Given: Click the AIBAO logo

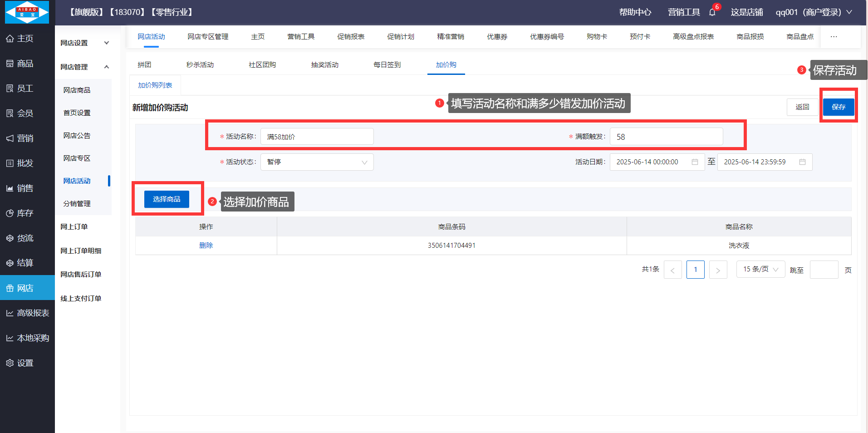Looking at the screenshot, I should [27, 12].
